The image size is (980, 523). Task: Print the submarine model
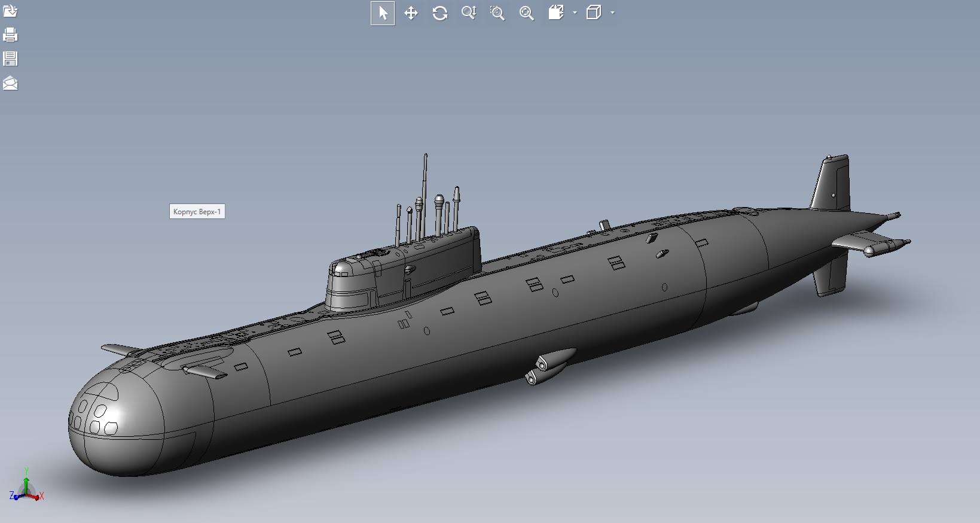pos(10,35)
